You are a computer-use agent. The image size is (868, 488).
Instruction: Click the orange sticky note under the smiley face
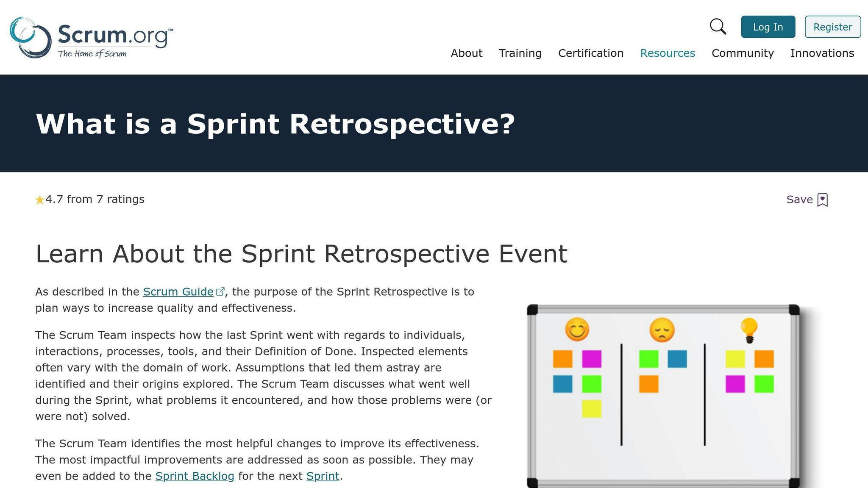[564, 360]
